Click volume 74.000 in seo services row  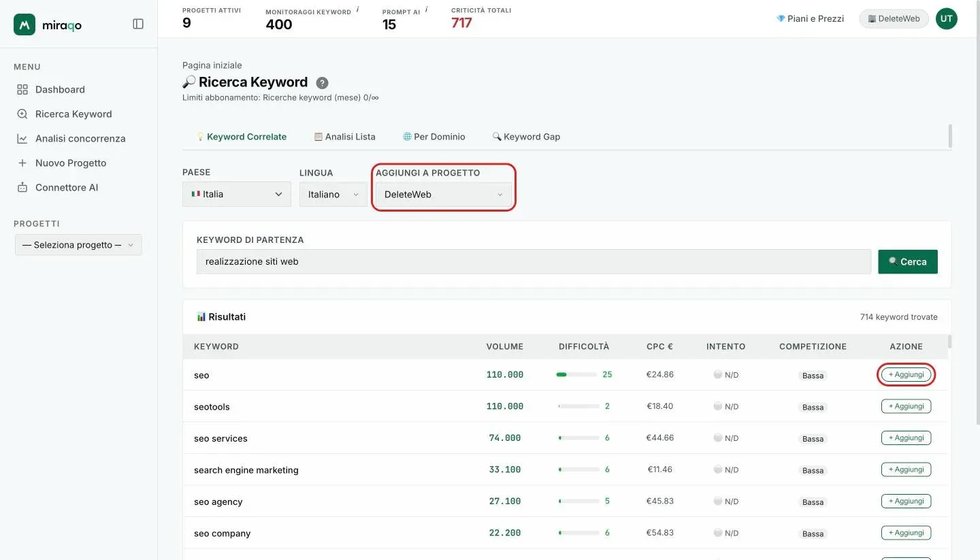pyautogui.click(x=504, y=438)
